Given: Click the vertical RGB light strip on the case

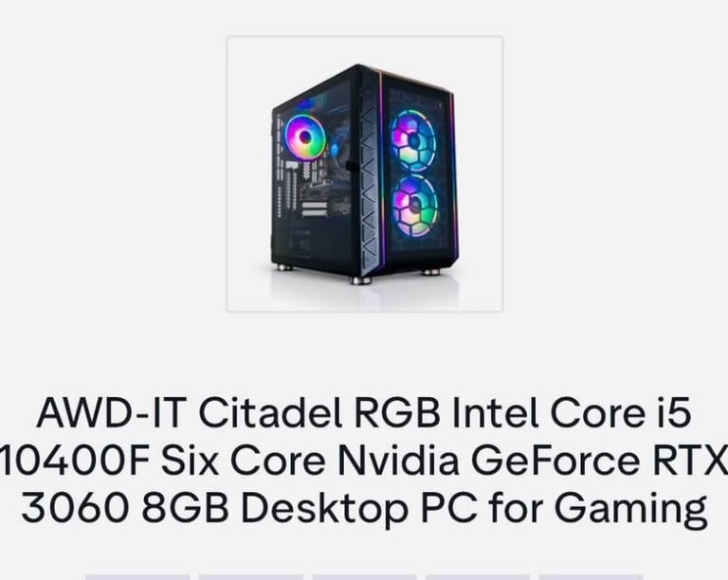Looking at the screenshot, I should point(383,170).
